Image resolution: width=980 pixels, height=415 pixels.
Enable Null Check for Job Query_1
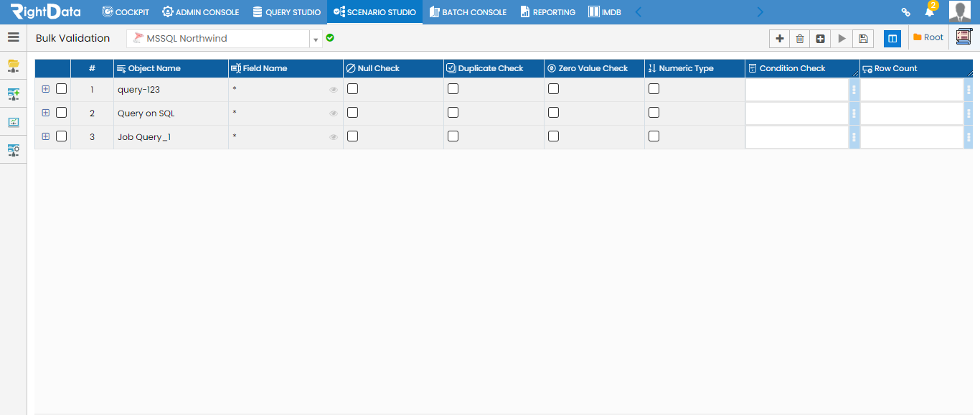coord(353,136)
